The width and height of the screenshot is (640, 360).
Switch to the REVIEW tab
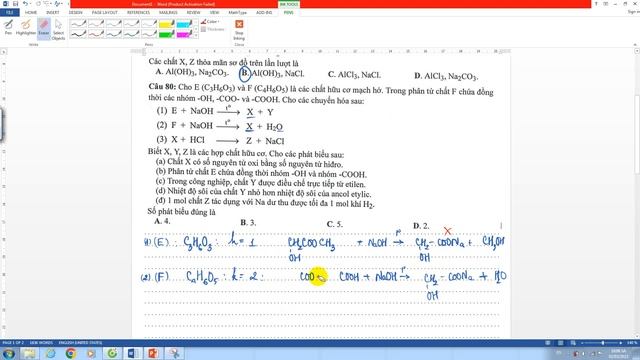pyautogui.click(x=193, y=13)
